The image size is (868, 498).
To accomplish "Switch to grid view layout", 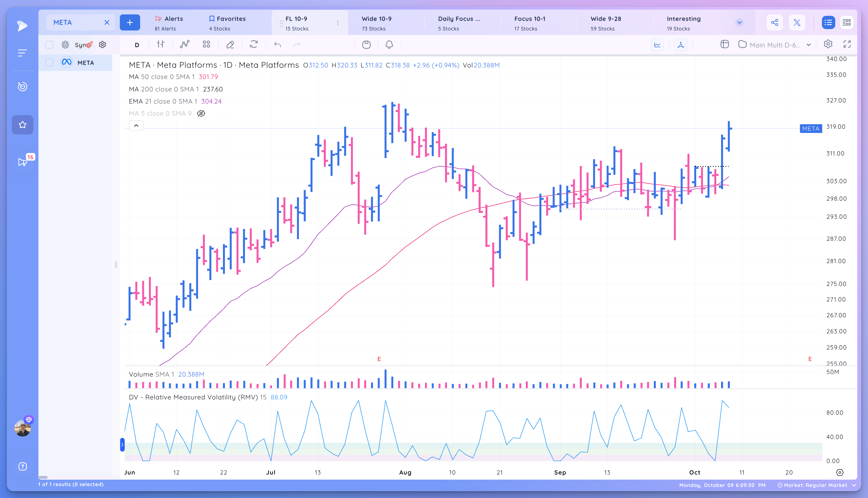I will coord(847,23).
